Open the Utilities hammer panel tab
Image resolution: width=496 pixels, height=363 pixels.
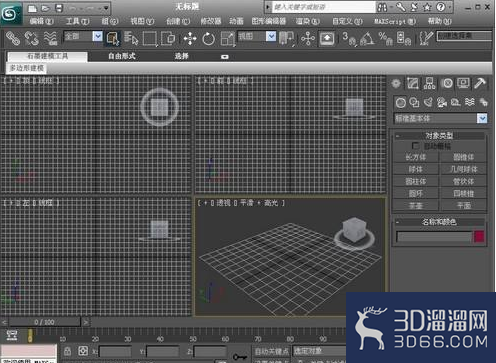click(480, 83)
